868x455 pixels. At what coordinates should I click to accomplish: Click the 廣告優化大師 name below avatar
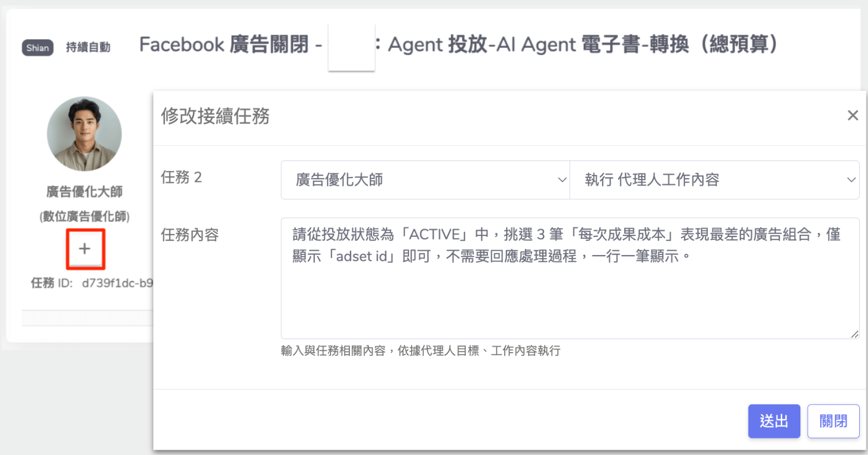[84, 192]
